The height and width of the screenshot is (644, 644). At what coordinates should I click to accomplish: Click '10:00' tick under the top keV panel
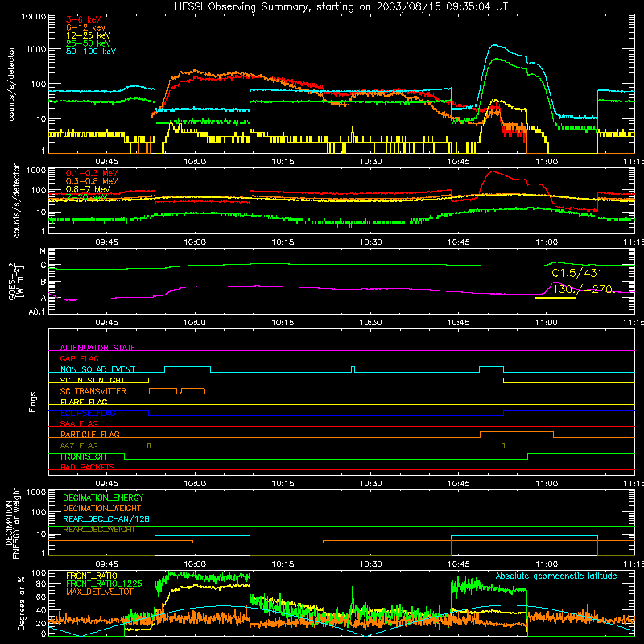pyautogui.click(x=195, y=162)
